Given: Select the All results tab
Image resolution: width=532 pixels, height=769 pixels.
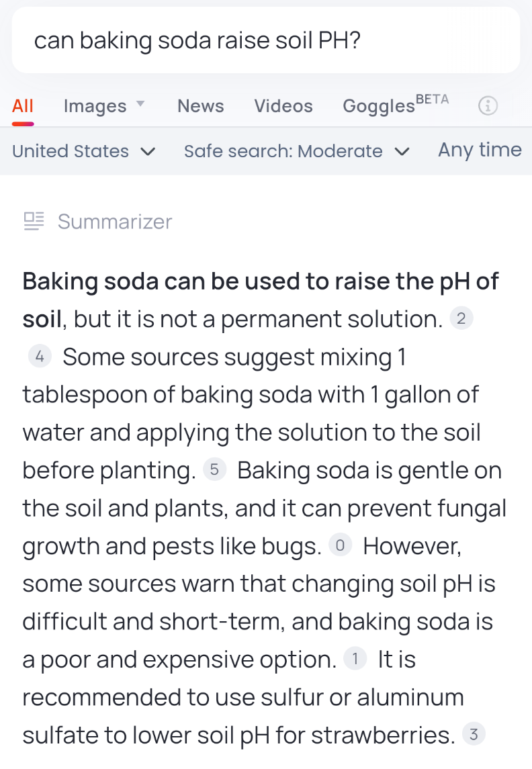Looking at the screenshot, I should (x=23, y=106).
